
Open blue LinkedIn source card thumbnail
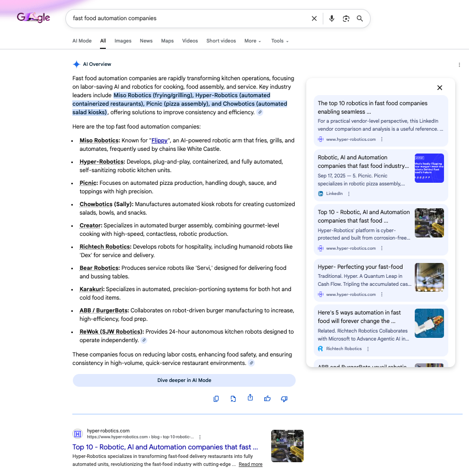click(429, 168)
